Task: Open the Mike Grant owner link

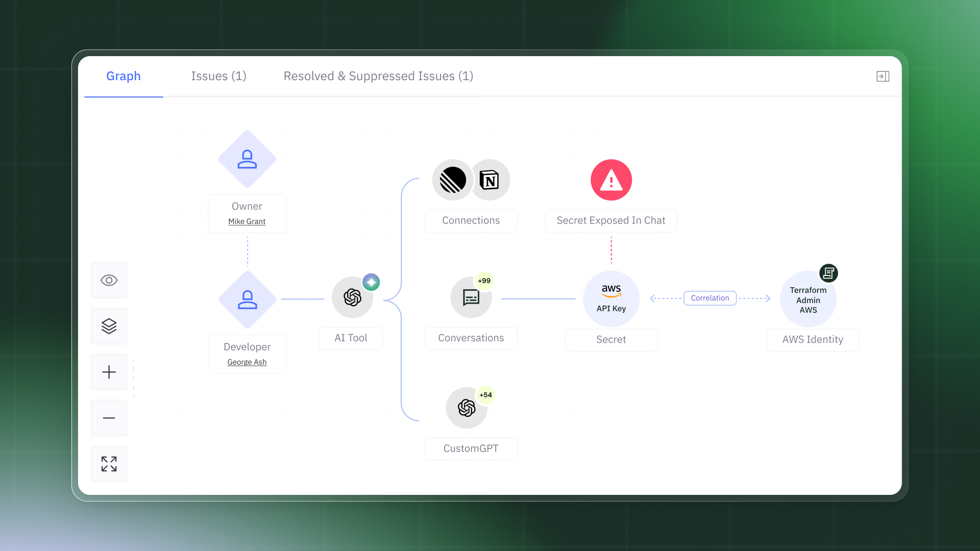Action: [x=247, y=221]
